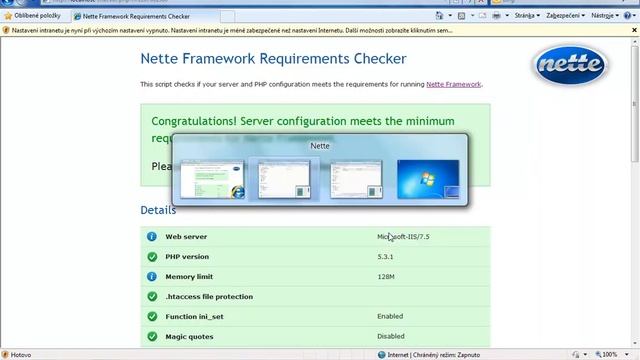
Task: Select the Magic quotes Disabled value
Action: click(391, 336)
